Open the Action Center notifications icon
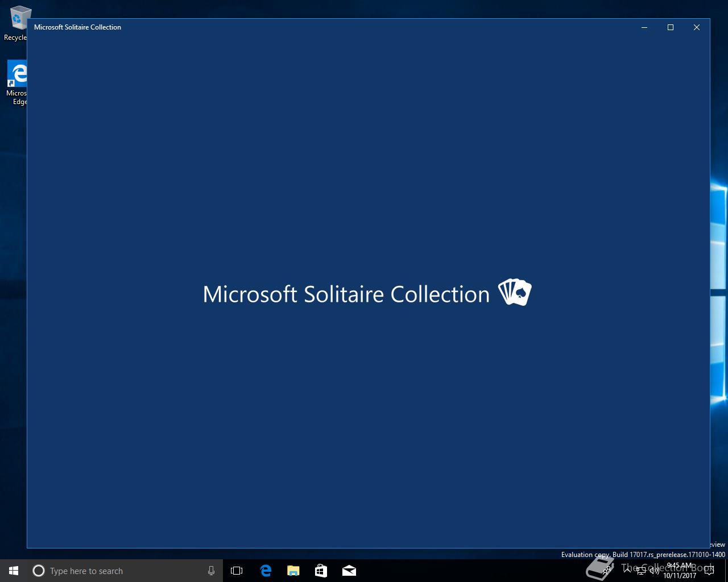The image size is (728, 582). click(x=709, y=571)
